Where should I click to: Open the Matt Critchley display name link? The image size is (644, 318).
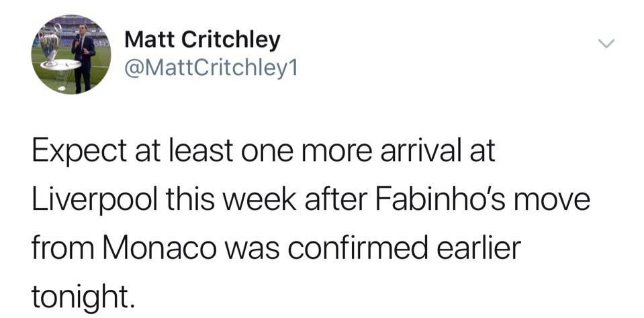pos(202,40)
